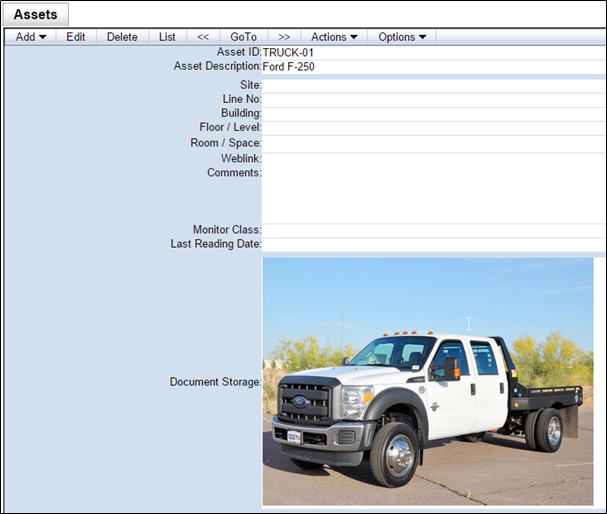Click the Room / Space field

point(433,144)
